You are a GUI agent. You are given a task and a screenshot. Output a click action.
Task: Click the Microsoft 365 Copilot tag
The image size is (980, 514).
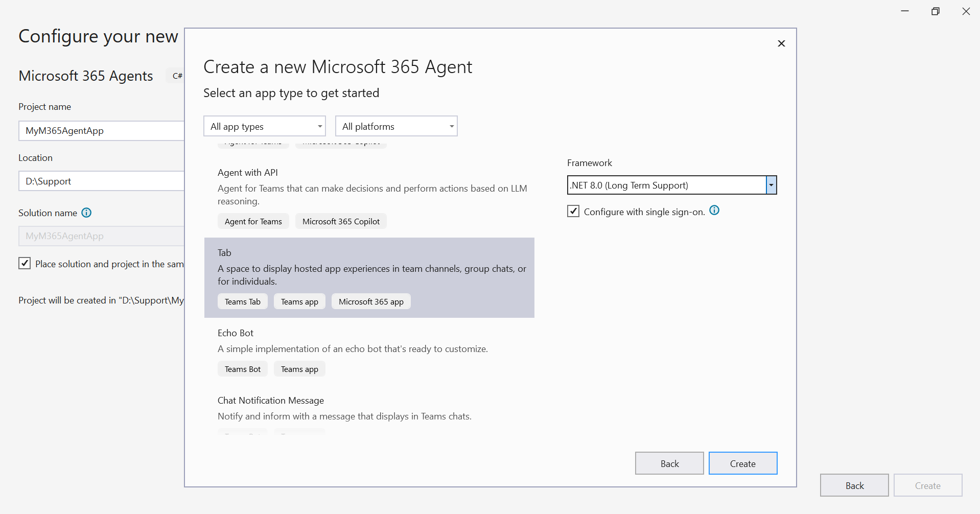pyautogui.click(x=341, y=221)
